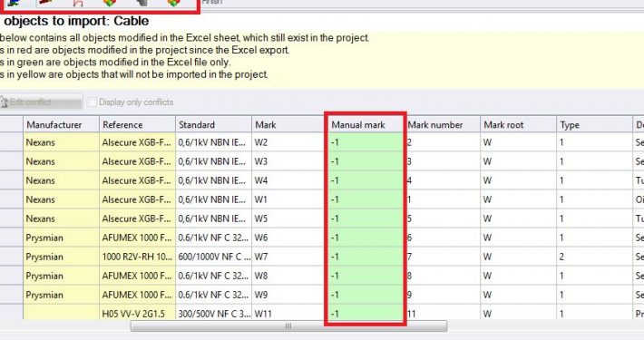Select the W8 mark cell

click(289, 276)
